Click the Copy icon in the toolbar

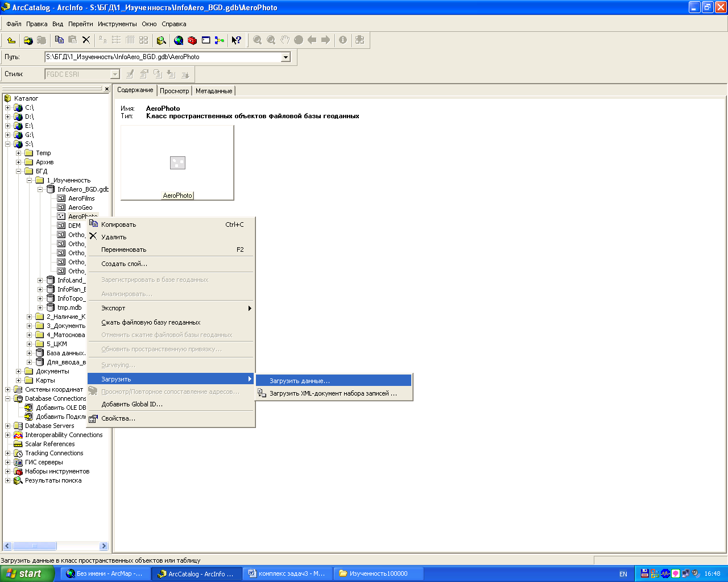(x=59, y=40)
